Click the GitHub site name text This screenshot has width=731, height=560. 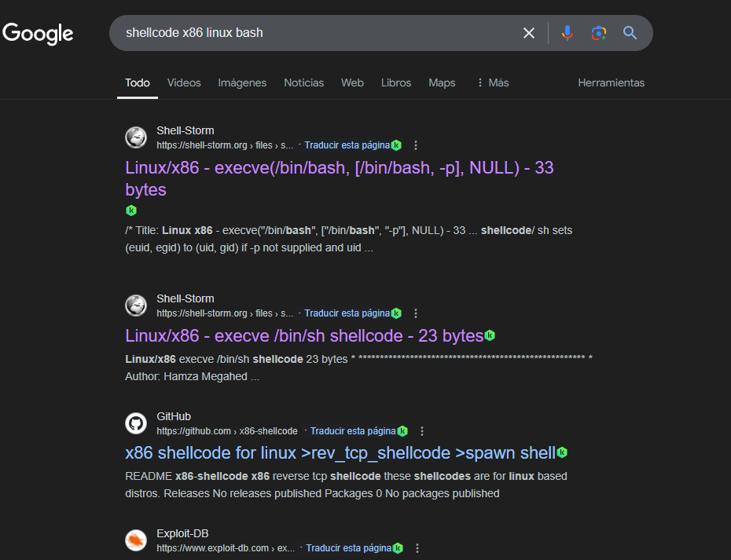174,416
